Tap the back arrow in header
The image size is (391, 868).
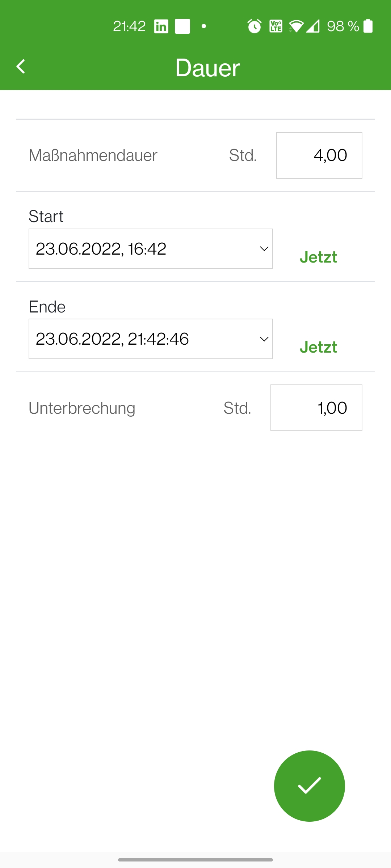pos(21,67)
